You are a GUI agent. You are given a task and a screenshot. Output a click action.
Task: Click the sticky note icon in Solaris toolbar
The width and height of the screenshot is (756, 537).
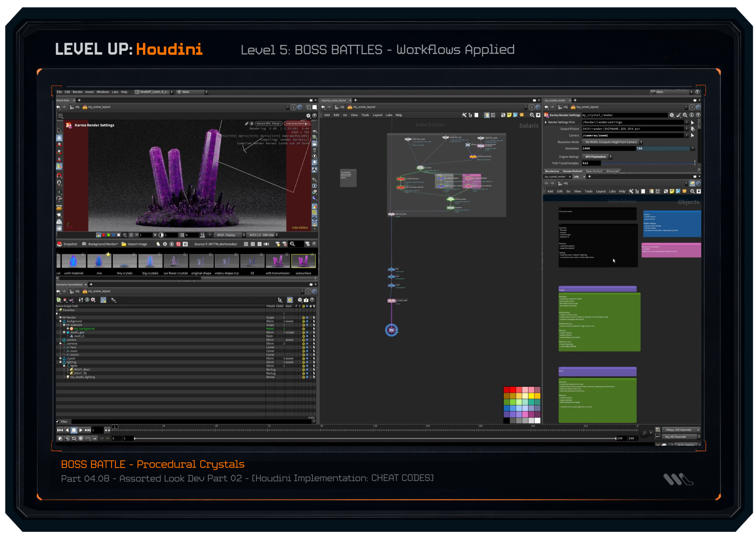[x=509, y=115]
